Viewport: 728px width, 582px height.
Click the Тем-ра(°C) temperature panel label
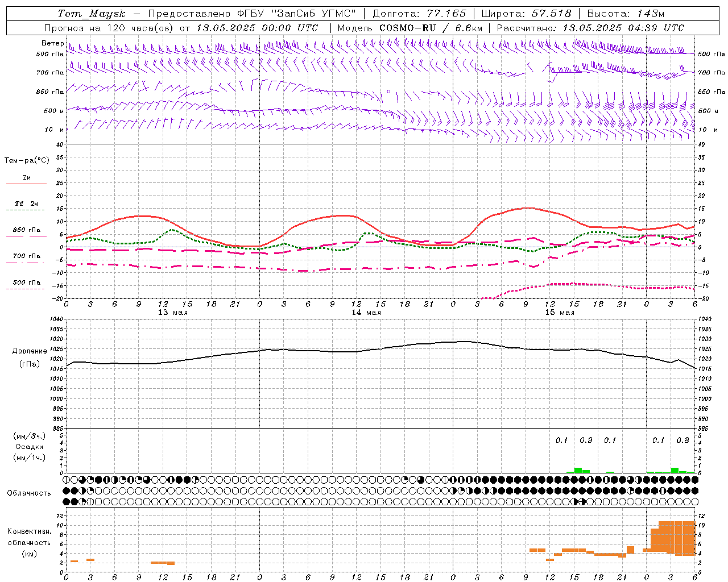27,161
